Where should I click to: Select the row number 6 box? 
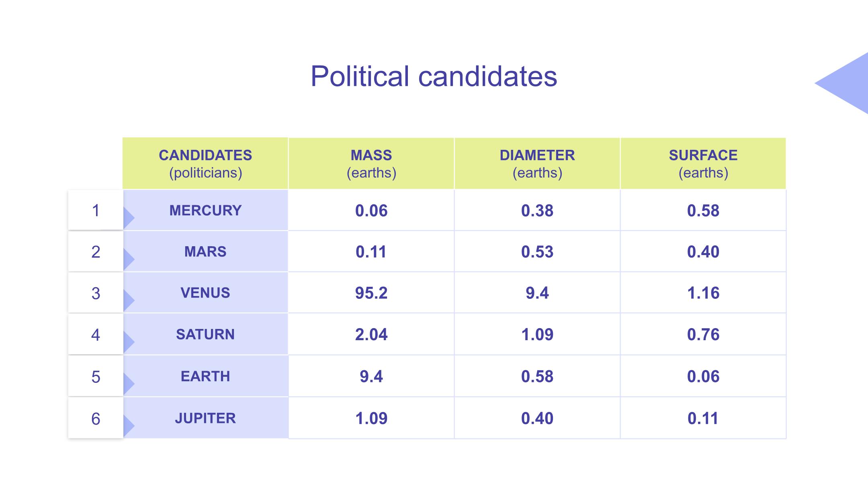pyautogui.click(x=96, y=419)
